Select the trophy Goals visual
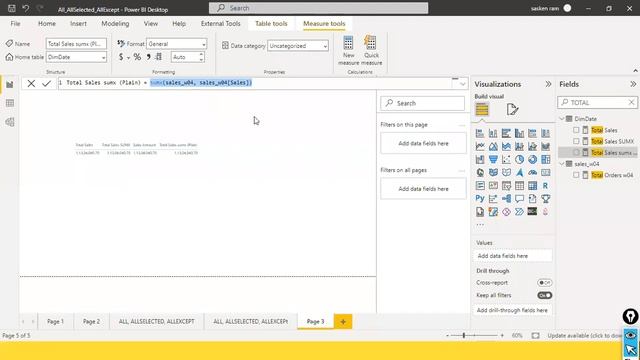The width and height of the screenshot is (640, 360). point(545,199)
